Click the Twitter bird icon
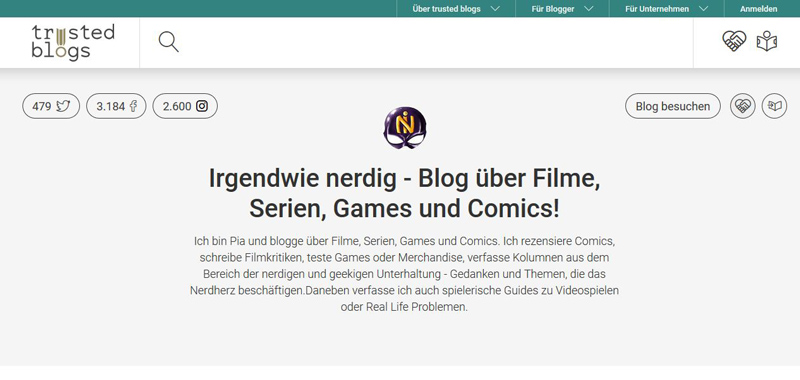The width and height of the screenshot is (800, 380). point(63,106)
